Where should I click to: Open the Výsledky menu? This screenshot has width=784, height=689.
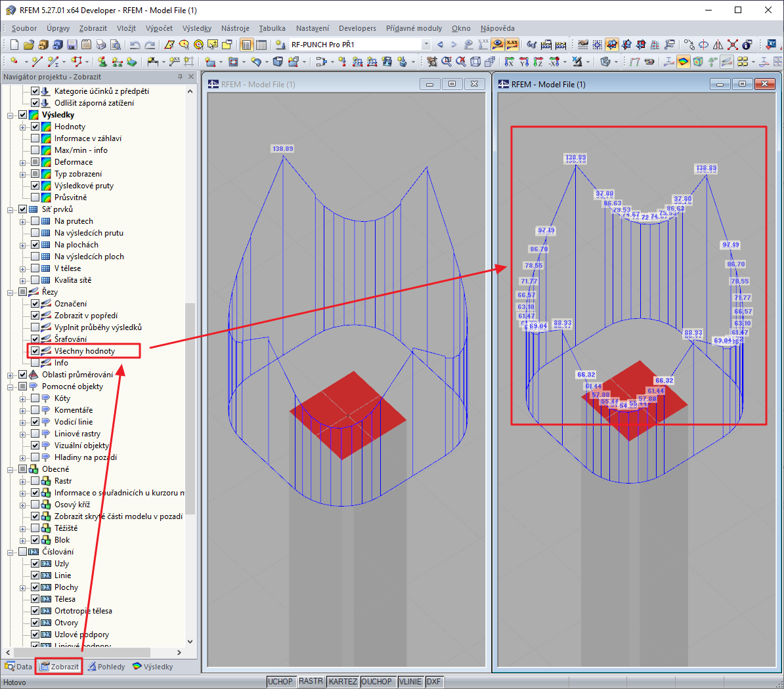pos(197,28)
